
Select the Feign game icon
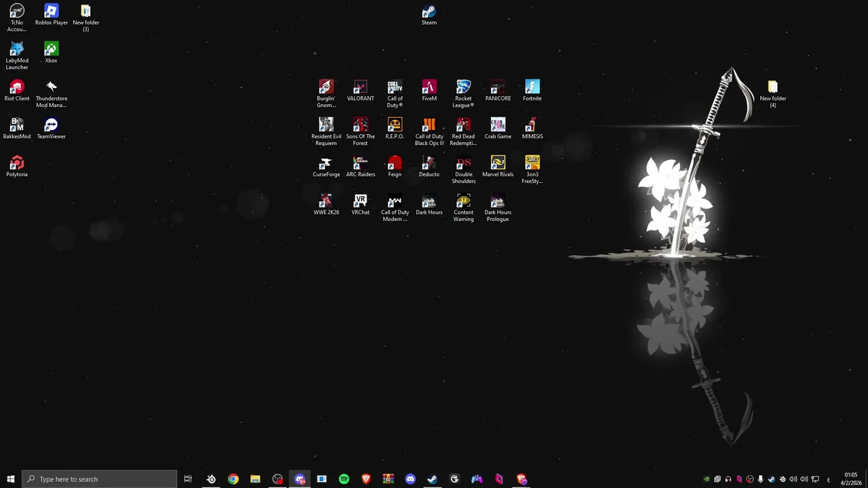395,167
